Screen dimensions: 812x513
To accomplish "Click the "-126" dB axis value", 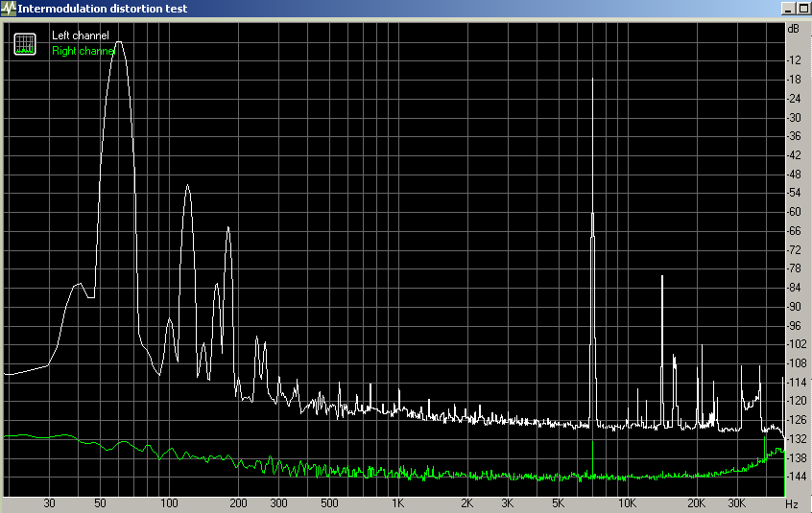I will coord(796,420).
